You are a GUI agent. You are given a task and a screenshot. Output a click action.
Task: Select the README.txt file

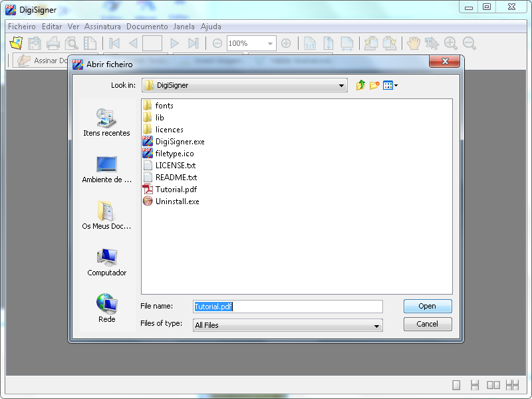pos(176,178)
